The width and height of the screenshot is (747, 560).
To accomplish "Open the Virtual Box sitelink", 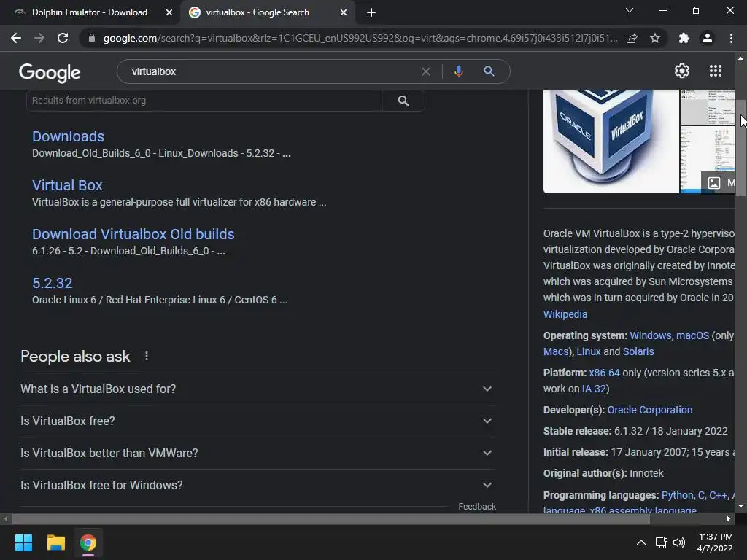I will click(x=67, y=185).
